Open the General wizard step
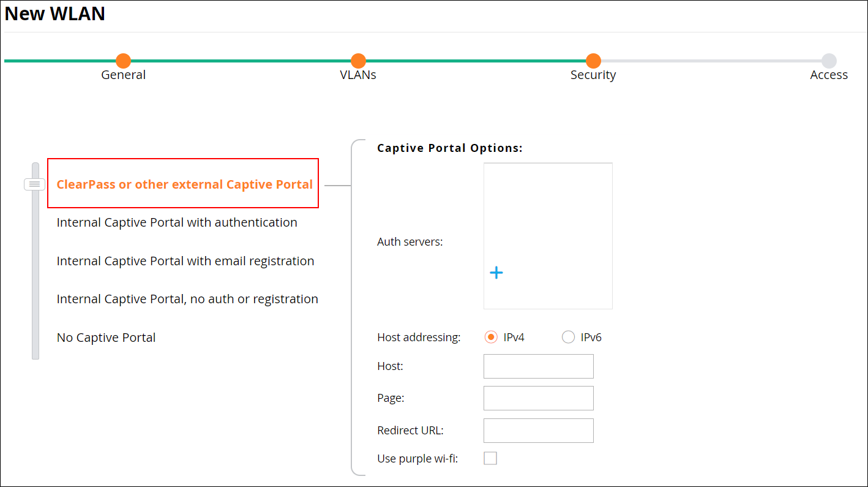Viewport: 868px width, 487px height. tap(123, 74)
